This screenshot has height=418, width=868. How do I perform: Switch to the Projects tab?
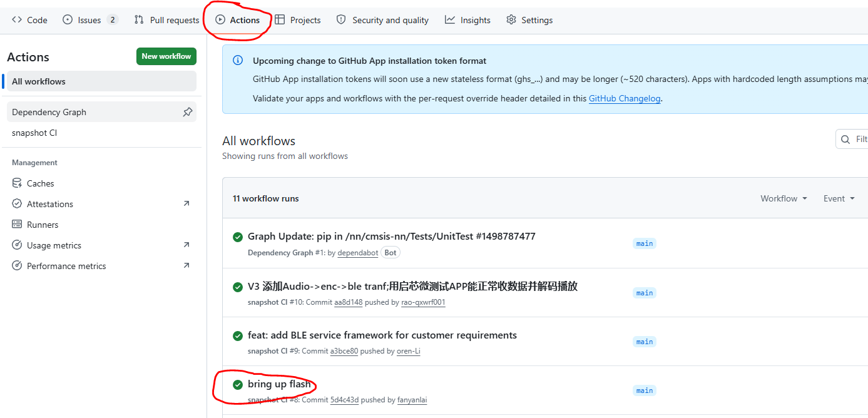(x=298, y=20)
